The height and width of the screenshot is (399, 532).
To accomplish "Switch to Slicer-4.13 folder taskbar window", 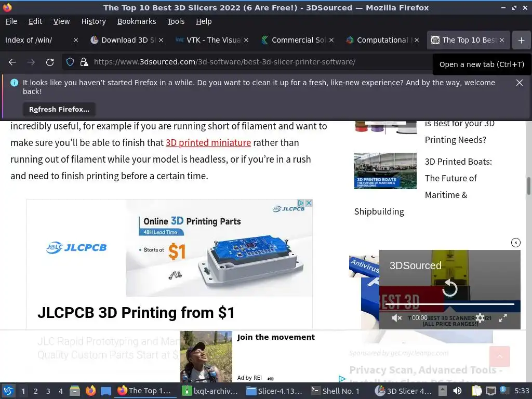I will tap(274, 391).
